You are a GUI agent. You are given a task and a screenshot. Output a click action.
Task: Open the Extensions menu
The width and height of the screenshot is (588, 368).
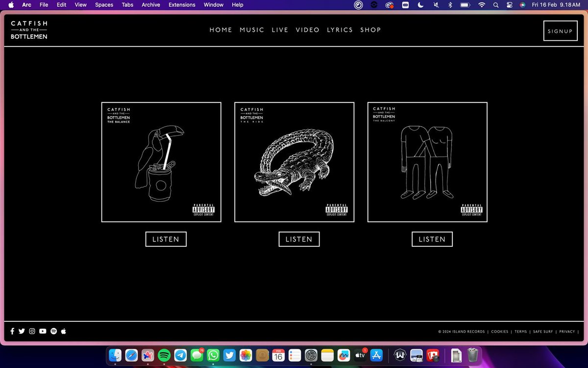[x=182, y=5]
